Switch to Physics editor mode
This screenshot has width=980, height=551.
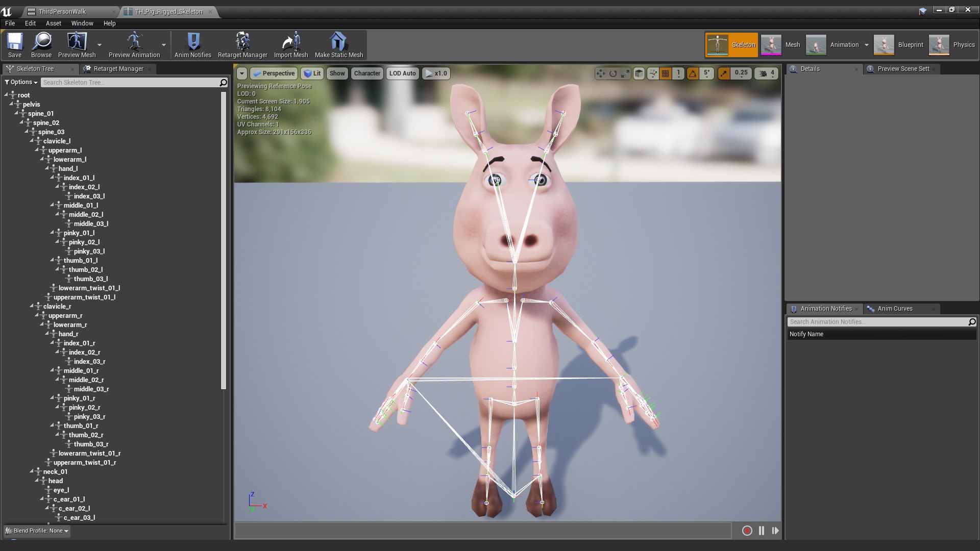952,45
